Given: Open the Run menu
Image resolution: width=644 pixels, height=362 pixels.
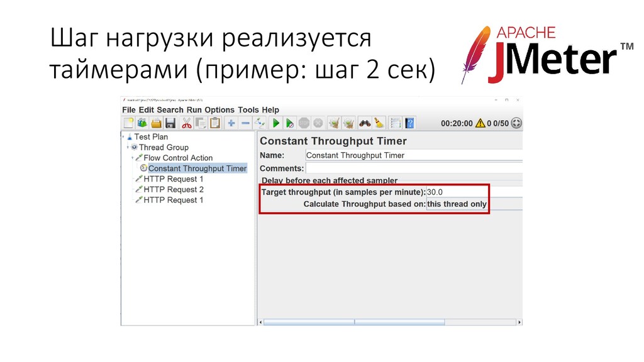Looking at the screenshot, I should point(194,110).
